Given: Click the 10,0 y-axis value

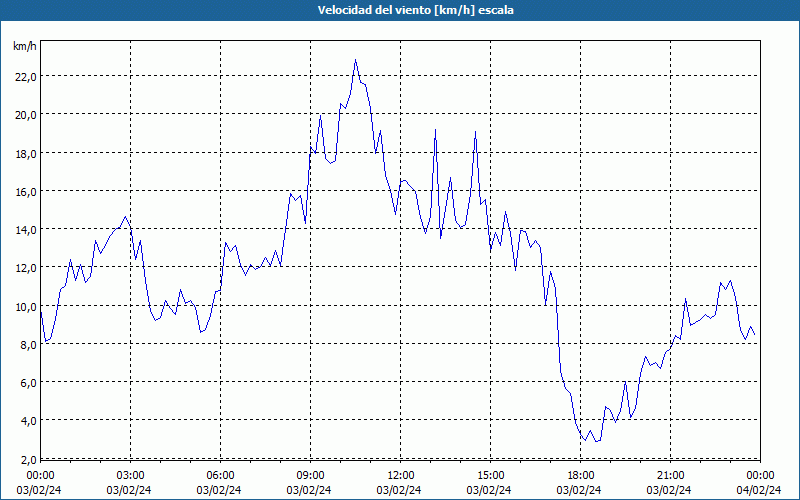Looking at the screenshot, I should (26, 306).
